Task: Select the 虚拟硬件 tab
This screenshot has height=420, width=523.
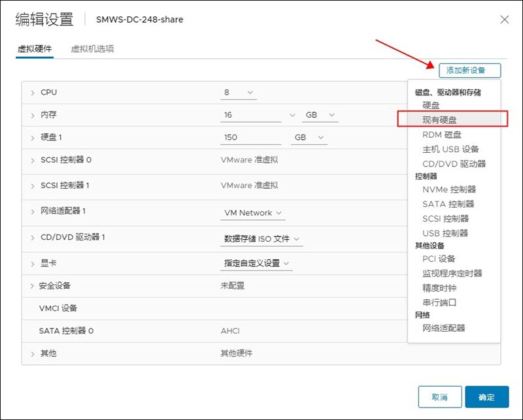Action: tap(35, 49)
